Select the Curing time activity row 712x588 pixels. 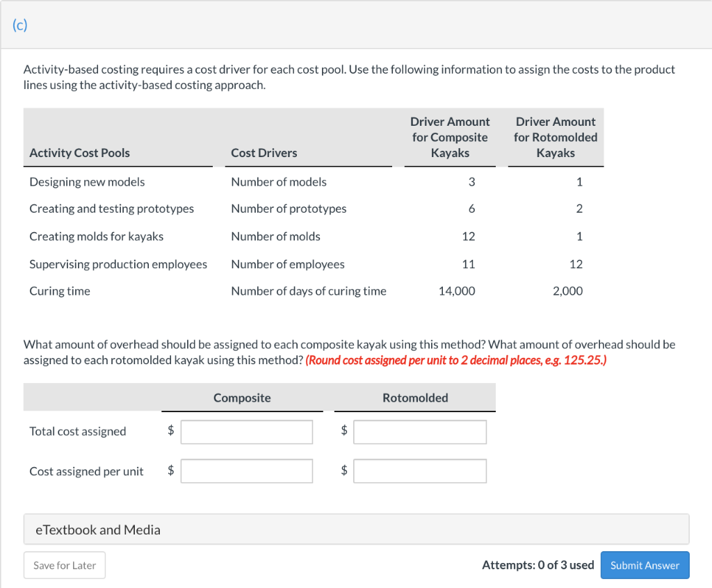tap(59, 291)
